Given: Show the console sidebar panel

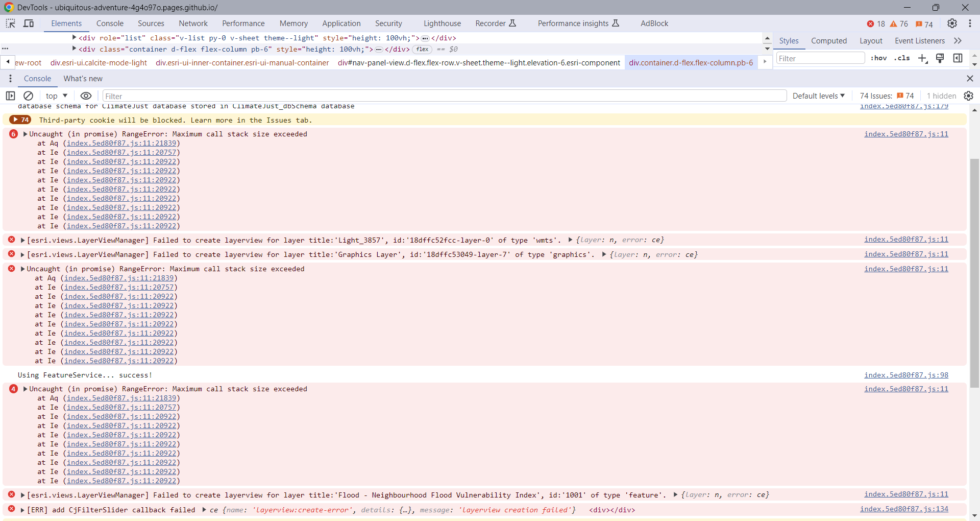Looking at the screenshot, I should (x=10, y=96).
